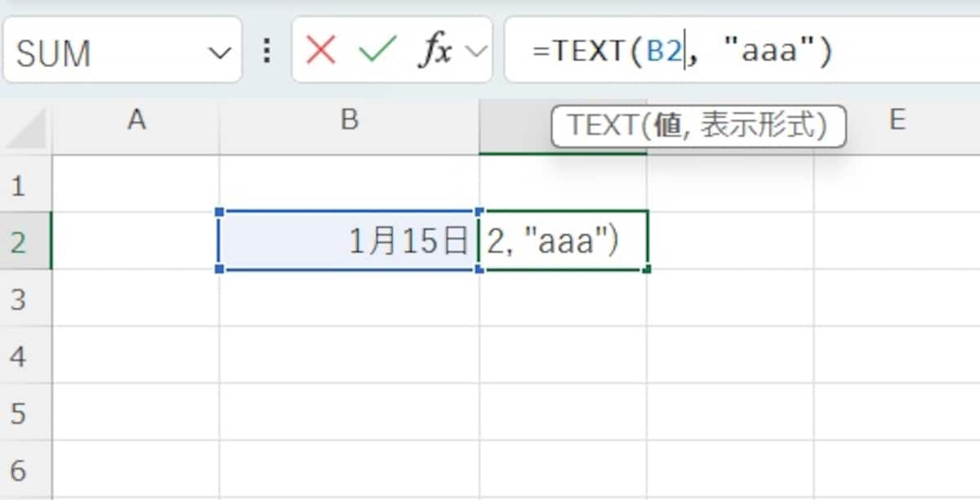Screen dimensions: 980x500
Task: Cancel the formula entry with the red X
Action: (319, 51)
